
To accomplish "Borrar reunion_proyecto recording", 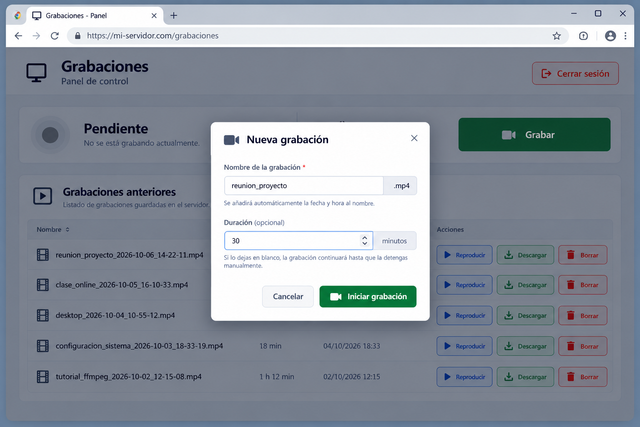I will point(583,255).
